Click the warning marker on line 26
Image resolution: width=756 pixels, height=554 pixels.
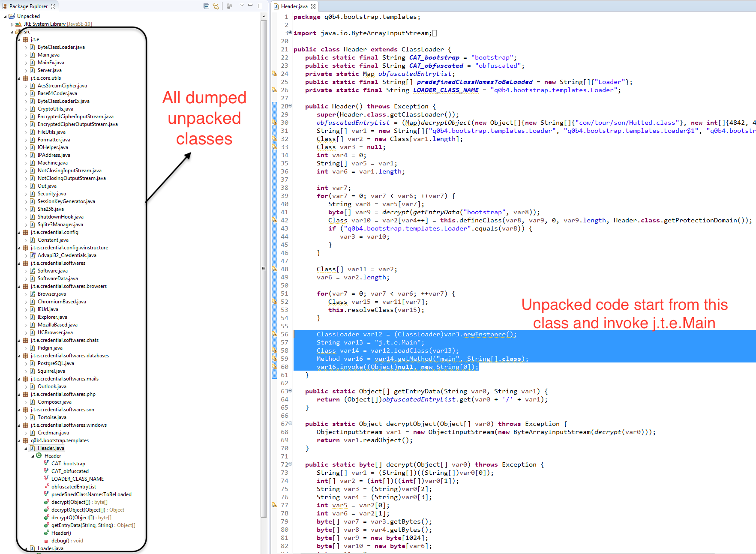point(274,90)
